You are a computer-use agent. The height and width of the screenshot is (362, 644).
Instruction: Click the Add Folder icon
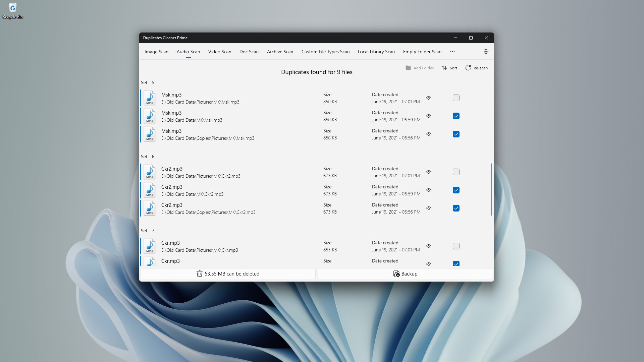(x=408, y=68)
